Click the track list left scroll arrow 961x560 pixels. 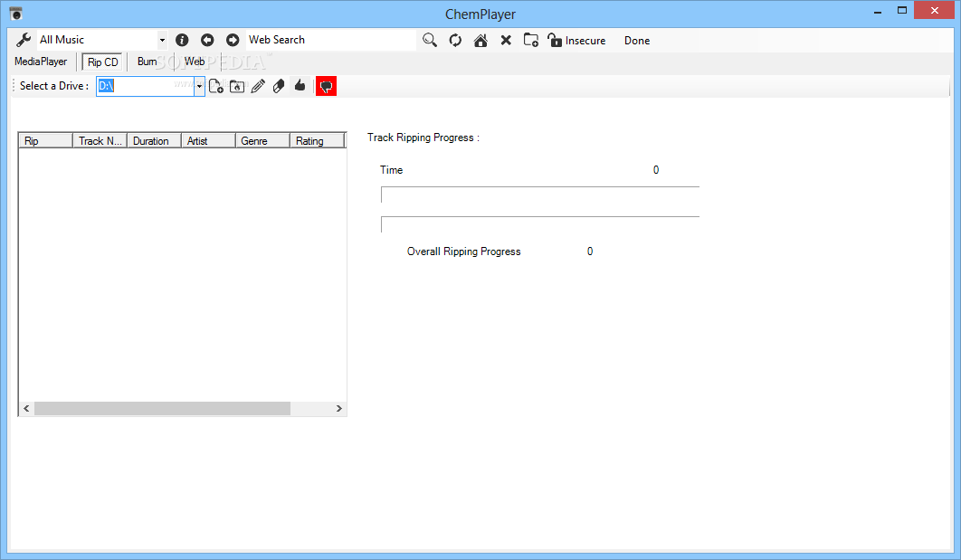pyautogui.click(x=26, y=409)
